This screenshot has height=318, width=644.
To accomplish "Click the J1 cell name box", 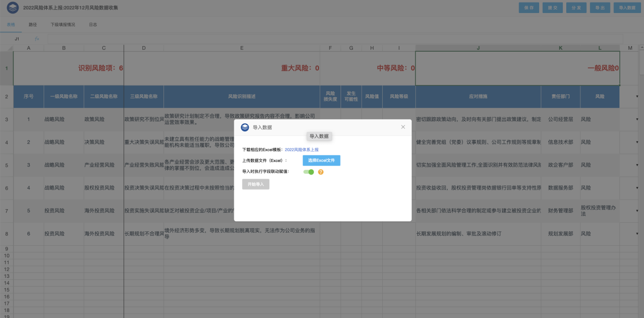I will point(17,39).
